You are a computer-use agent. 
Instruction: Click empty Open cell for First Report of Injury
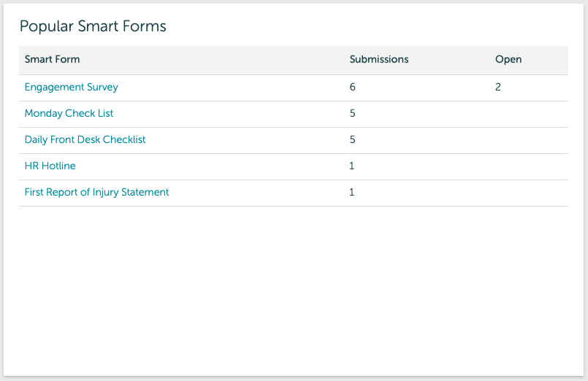(527, 192)
